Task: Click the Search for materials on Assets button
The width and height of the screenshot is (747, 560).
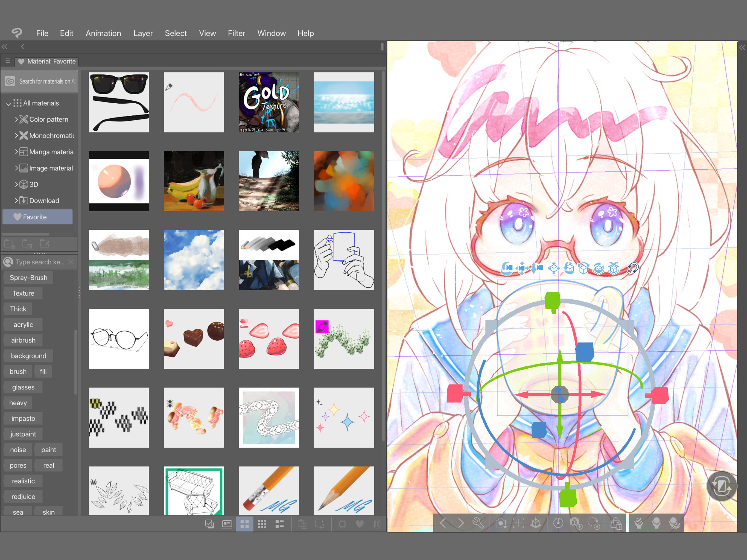Action: (x=40, y=81)
